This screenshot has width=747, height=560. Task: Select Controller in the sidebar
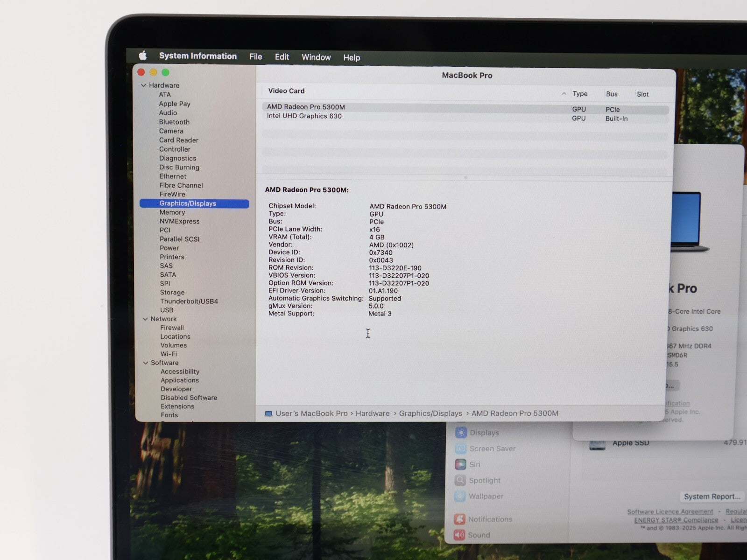tap(175, 149)
